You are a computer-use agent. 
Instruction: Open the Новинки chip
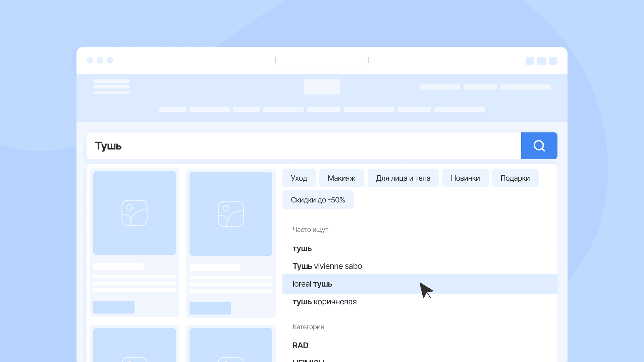tap(465, 178)
